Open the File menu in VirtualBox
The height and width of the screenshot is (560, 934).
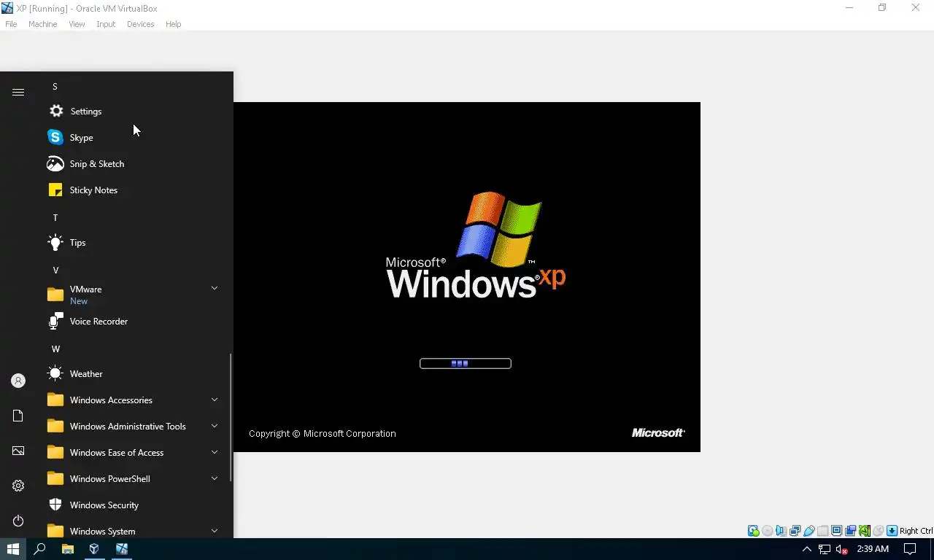[x=11, y=24]
